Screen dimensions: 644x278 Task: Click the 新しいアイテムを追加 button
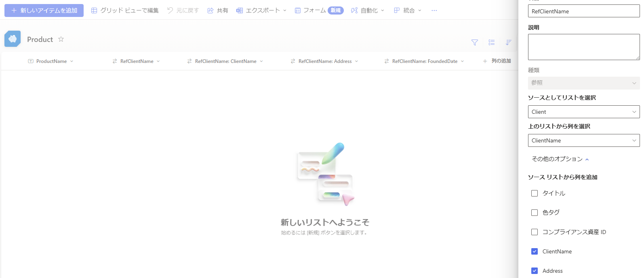[x=44, y=10]
